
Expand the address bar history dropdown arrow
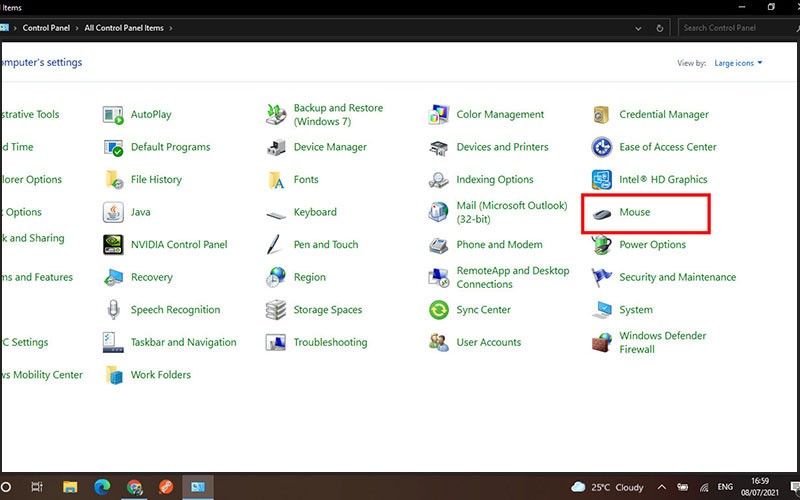[638, 29]
